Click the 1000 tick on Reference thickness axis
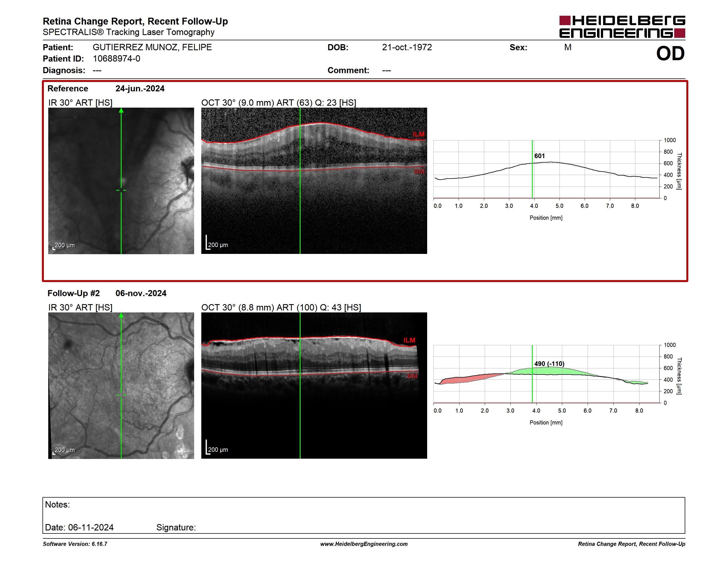This screenshot has height=563, width=728. point(670,140)
